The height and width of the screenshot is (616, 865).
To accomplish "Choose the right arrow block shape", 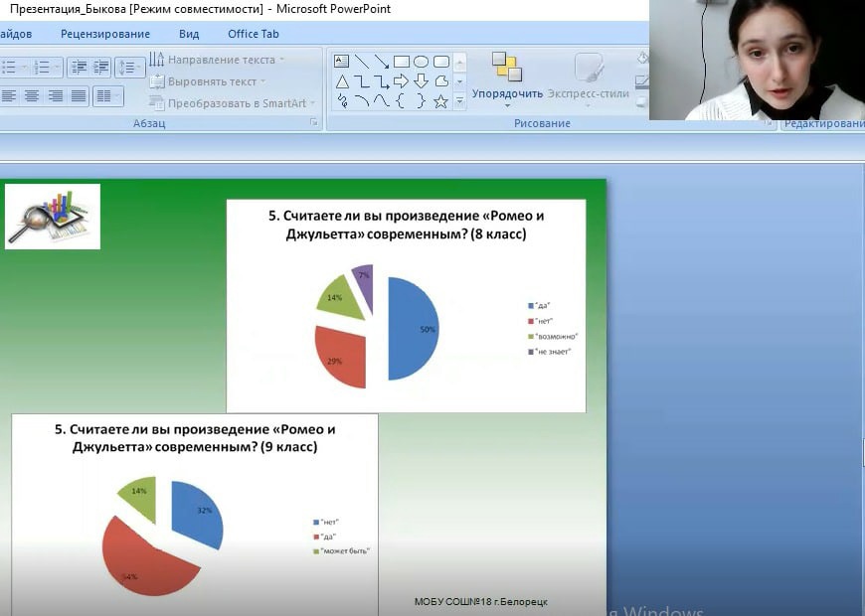I will pos(401,81).
